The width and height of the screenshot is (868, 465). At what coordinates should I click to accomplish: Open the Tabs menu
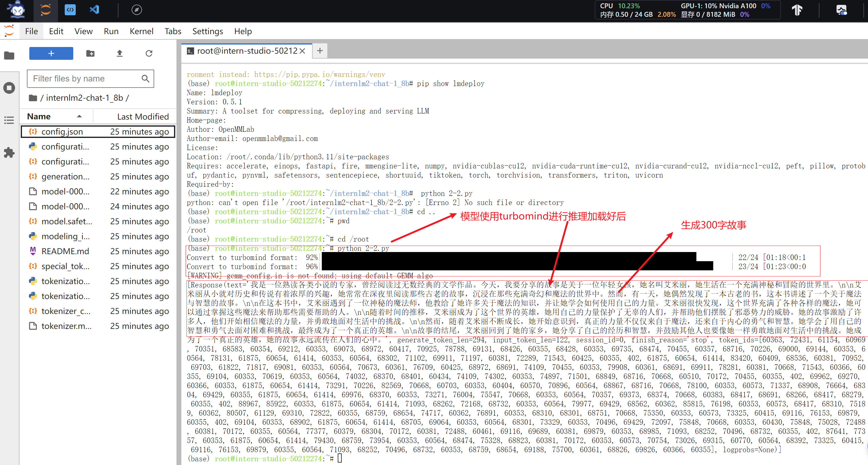[173, 31]
